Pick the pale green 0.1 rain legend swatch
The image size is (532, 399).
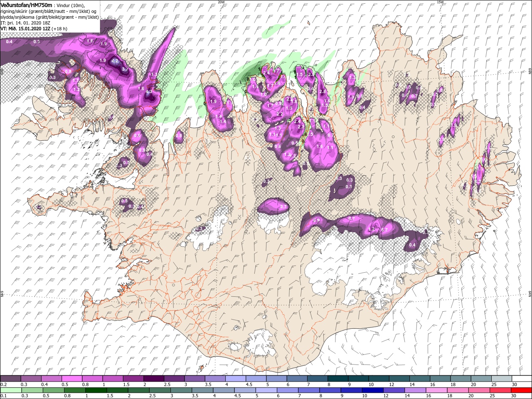coord(11,390)
